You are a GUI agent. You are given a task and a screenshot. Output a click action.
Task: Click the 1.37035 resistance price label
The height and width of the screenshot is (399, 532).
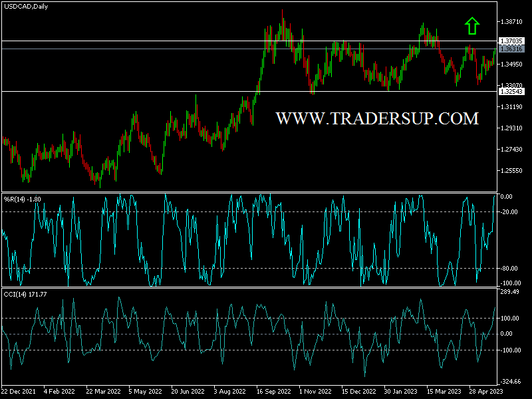click(511, 41)
